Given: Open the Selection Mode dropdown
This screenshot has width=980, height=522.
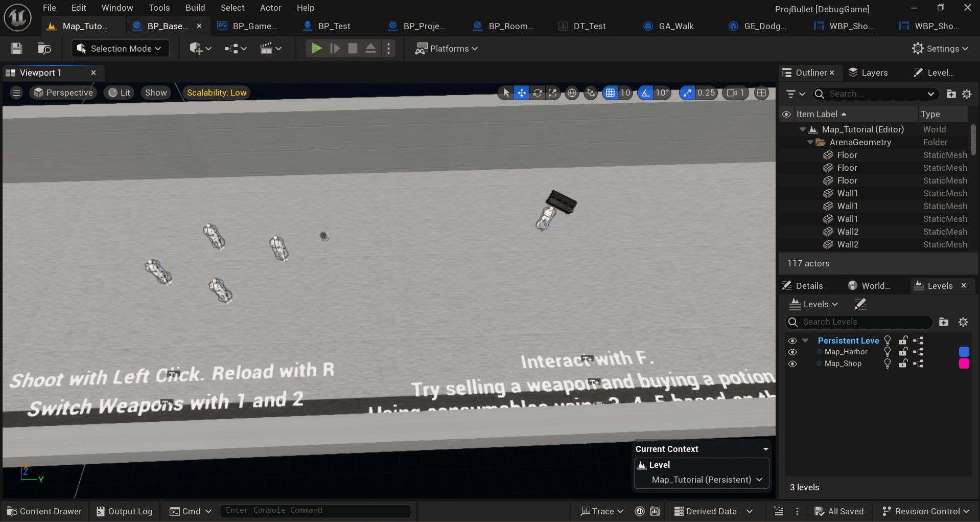Looking at the screenshot, I should [120, 48].
